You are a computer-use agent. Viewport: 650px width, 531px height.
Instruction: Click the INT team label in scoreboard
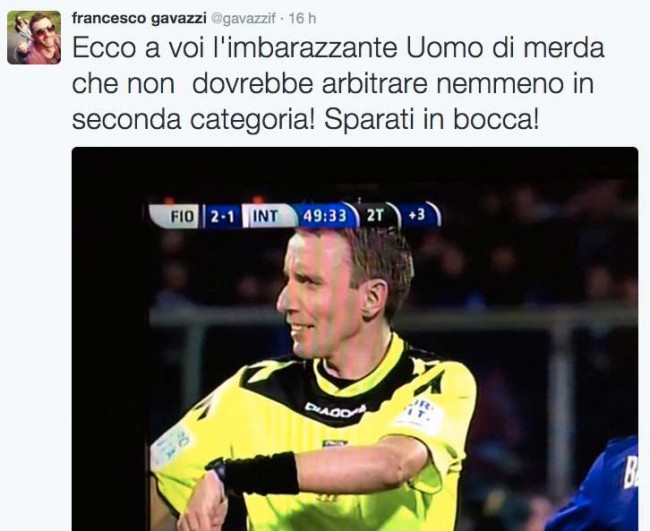(265, 216)
